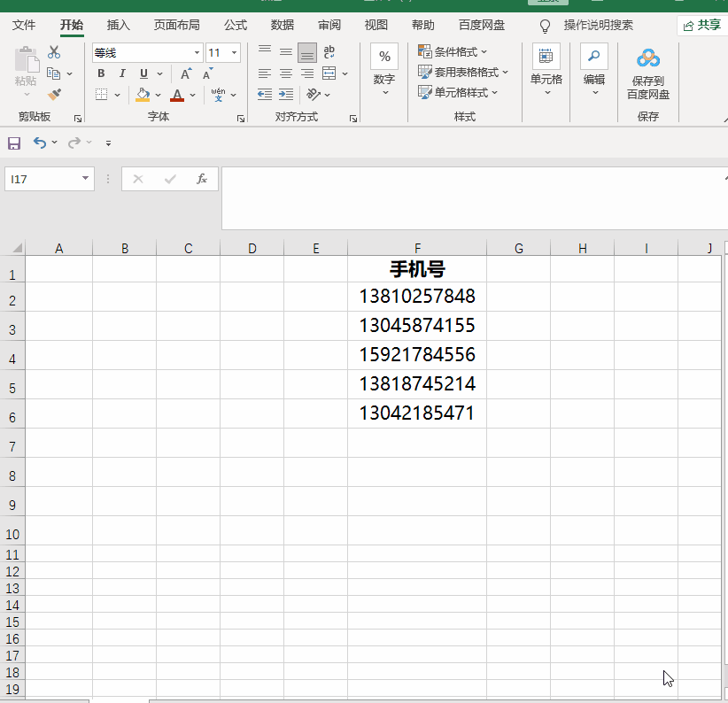Select cell containing 15921784556
Viewport: 728px width, 703px height.
[x=417, y=355]
